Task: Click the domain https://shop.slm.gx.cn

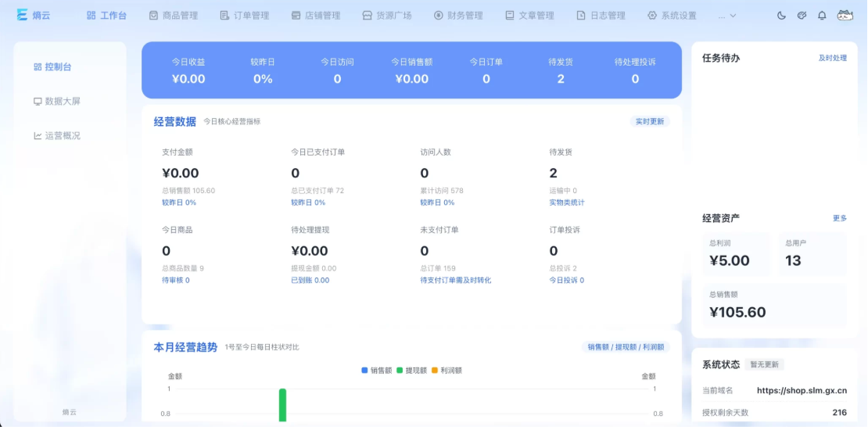Action: click(802, 391)
